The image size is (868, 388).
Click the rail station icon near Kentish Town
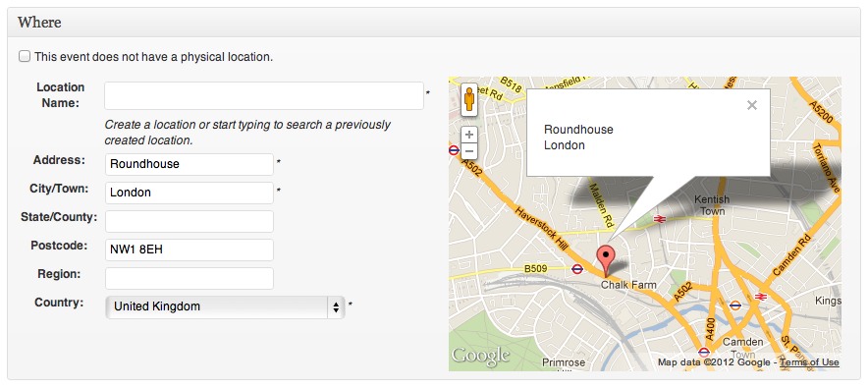(659, 219)
